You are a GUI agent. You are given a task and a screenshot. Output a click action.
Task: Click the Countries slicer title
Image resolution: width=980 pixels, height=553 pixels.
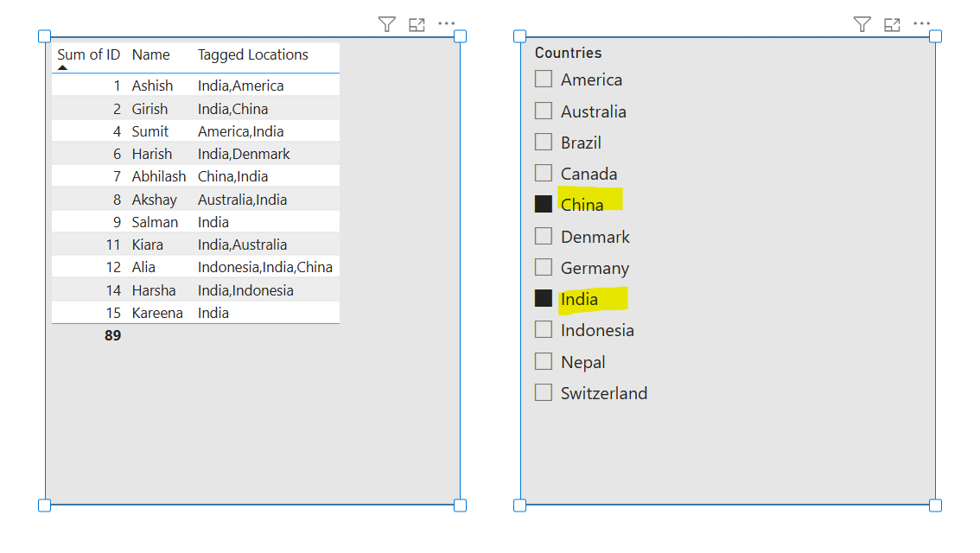(x=567, y=52)
